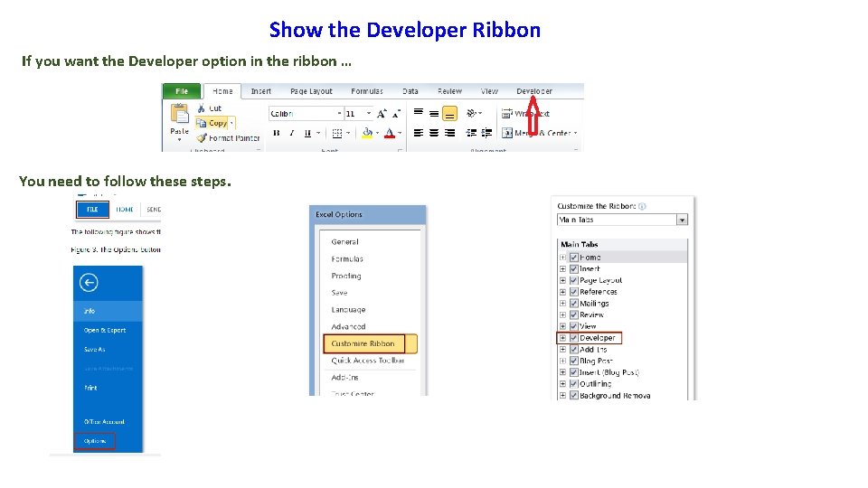Viewport: 868px width, 488px height.
Task: Click the Paste clipboard icon
Action: coord(179,114)
